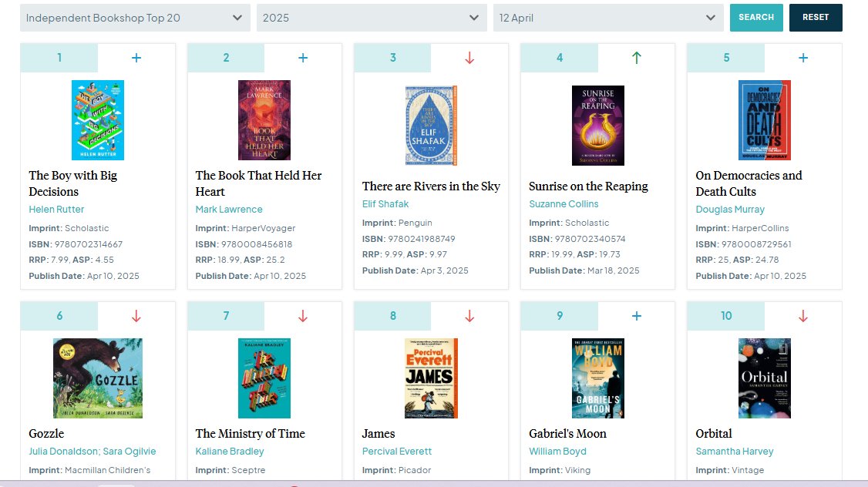The height and width of the screenshot is (487, 868).
Task: Click the rank number 10 badge
Action: coord(725,315)
